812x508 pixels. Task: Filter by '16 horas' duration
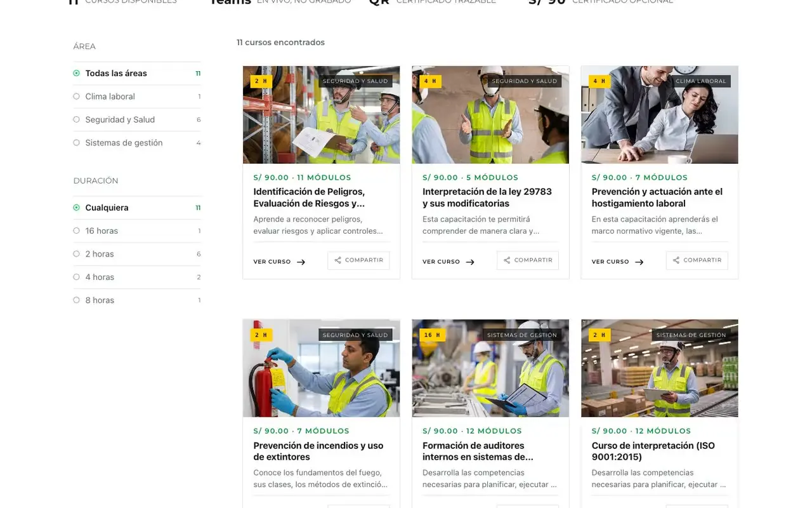tap(137, 231)
